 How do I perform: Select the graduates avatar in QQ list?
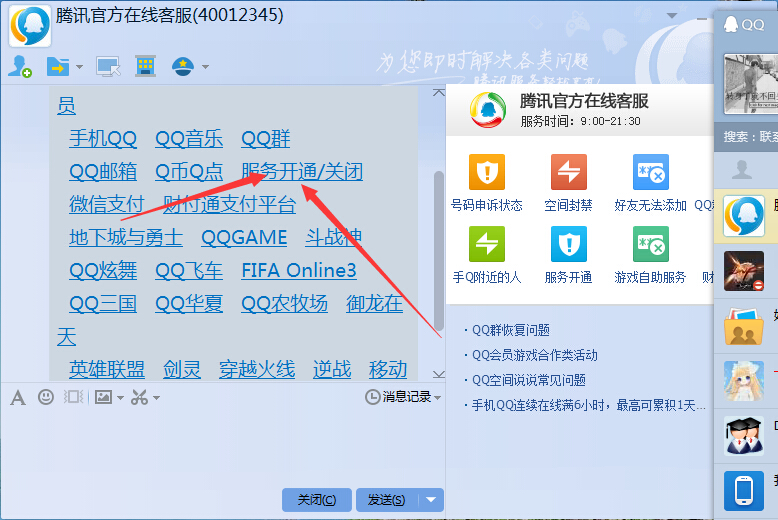[743, 436]
